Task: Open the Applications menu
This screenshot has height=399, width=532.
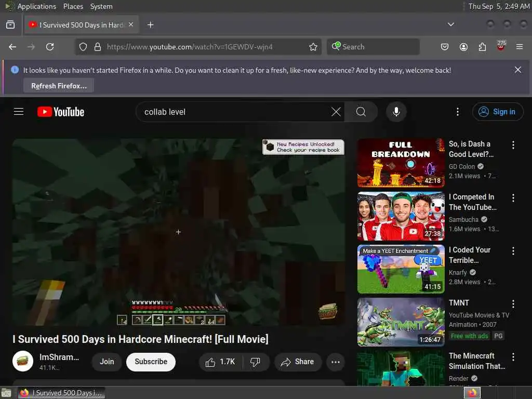Action: tap(37, 6)
